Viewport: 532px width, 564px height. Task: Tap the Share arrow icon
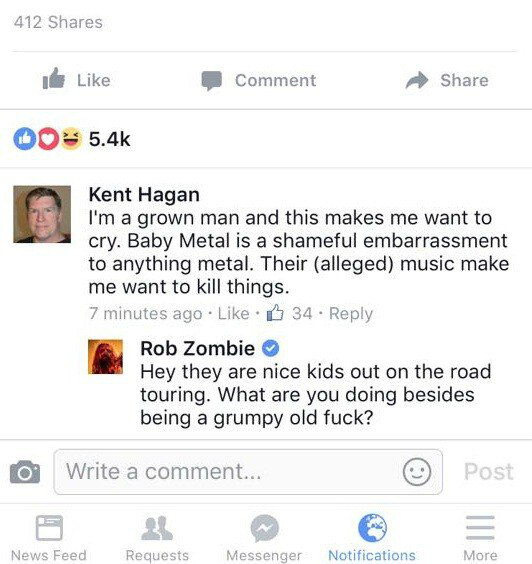417,80
